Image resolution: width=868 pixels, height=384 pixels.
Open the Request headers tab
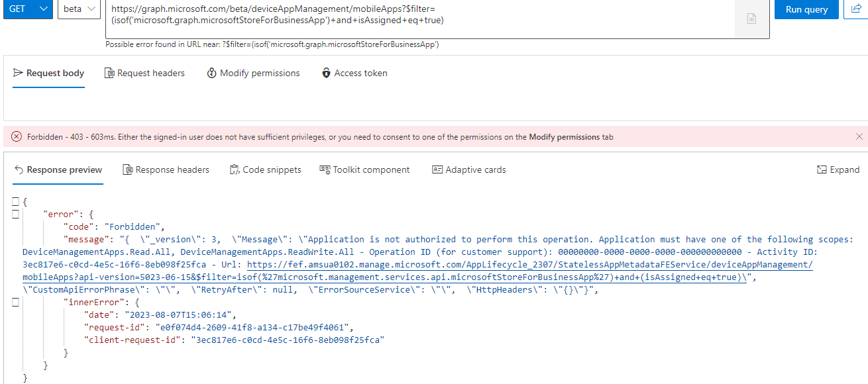tap(144, 73)
